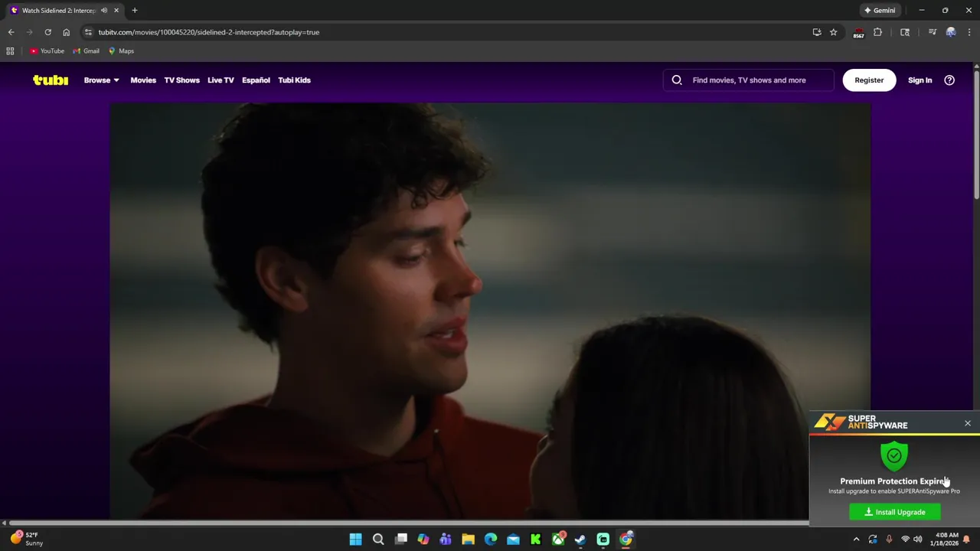Close the SUPERAntiSpyware popup

[968, 423]
